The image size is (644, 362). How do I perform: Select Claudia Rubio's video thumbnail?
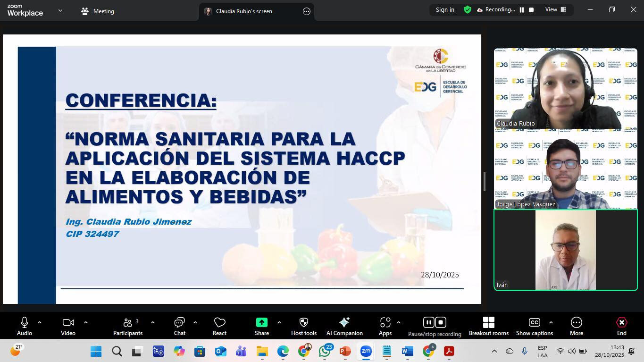click(566, 88)
